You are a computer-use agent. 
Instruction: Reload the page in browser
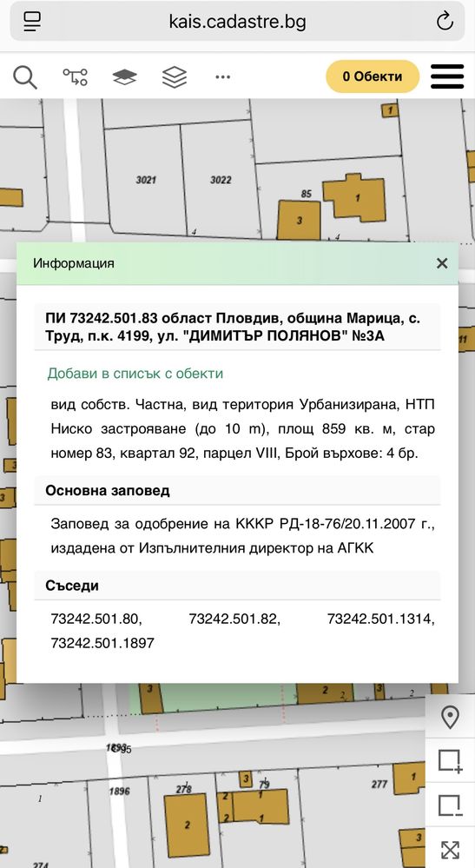coord(445,22)
